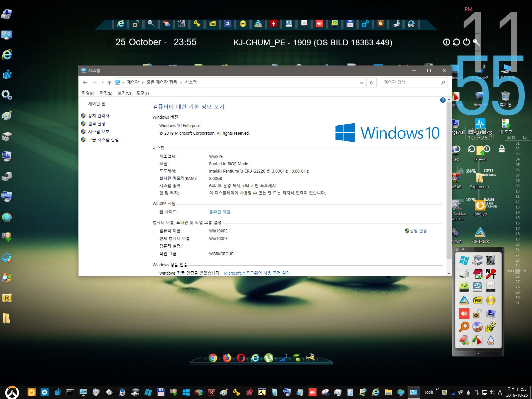532x399 pixels.
Task: Open 장치 관리자 (Device Manager) link
Action: [x=99, y=116]
